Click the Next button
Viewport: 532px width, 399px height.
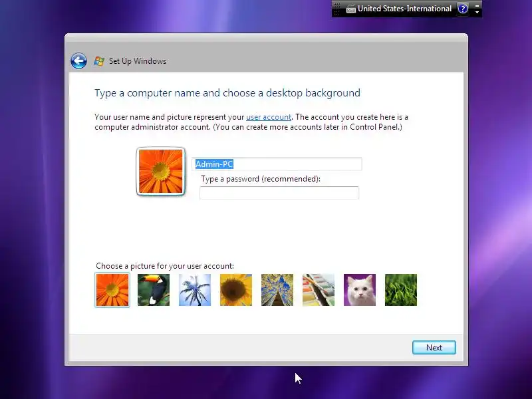click(434, 347)
